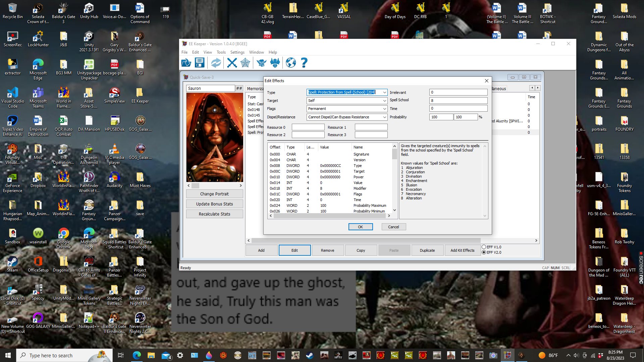Open the notification center icon
Screen dimensions: 644x362
click(633, 355)
